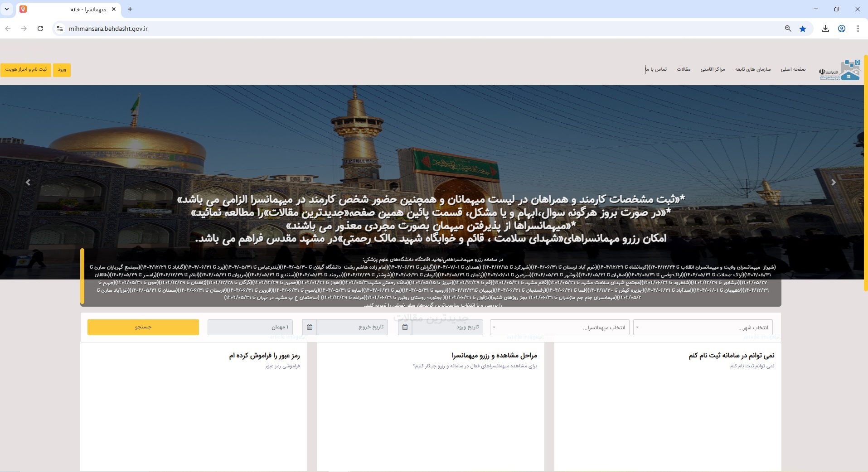Click the site logo in the header
This screenshot has height=472, width=868.
[x=840, y=70]
